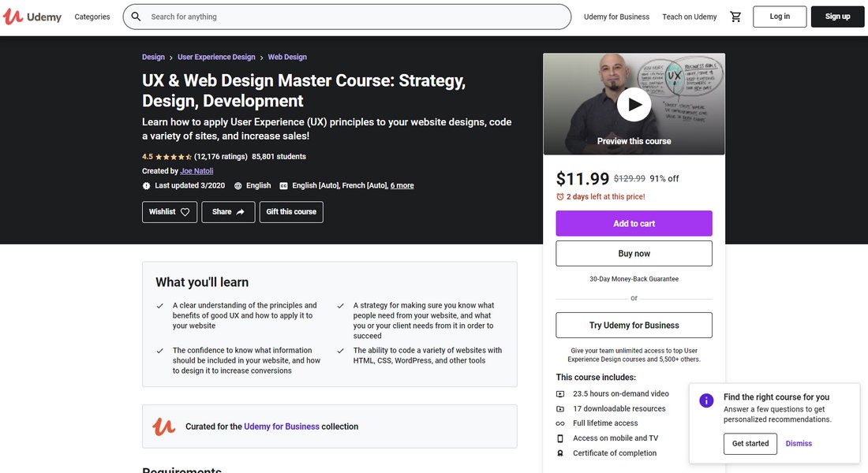
Task: Open the Categories menu
Action: click(92, 17)
